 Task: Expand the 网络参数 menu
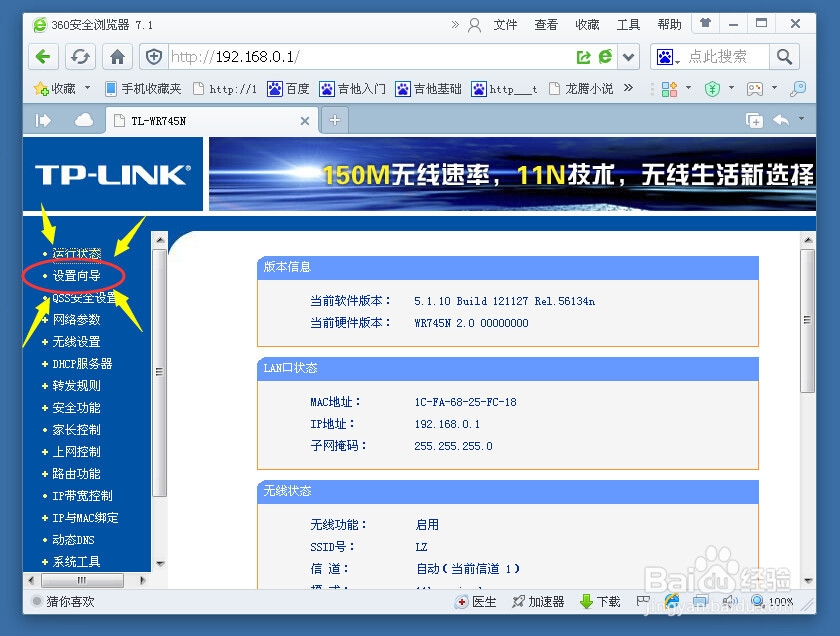point(77,319)
